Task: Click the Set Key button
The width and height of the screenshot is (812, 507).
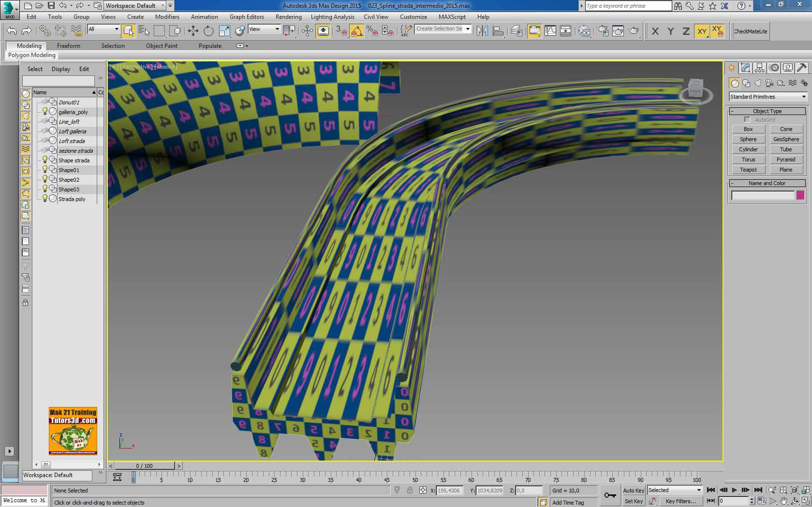Action: 634,501
